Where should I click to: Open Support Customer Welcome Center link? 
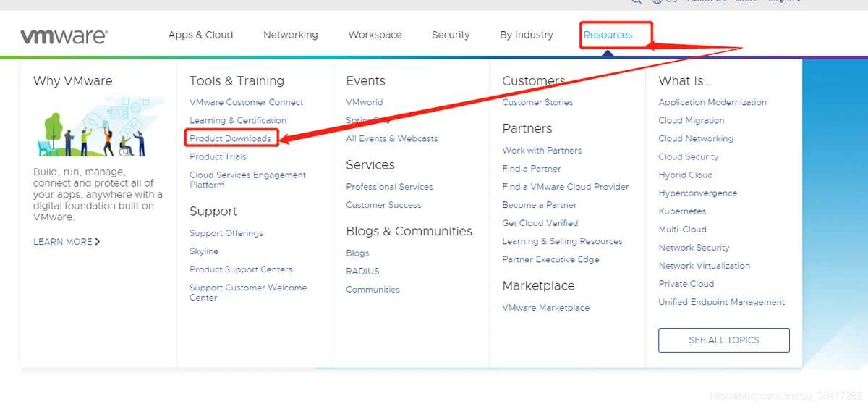tap(248, 293)
